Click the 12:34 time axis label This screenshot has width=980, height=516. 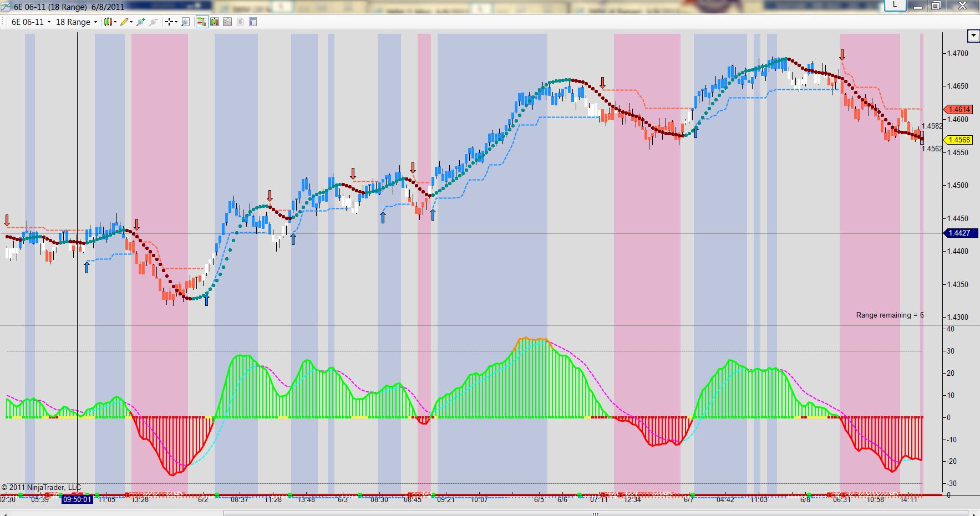pyautogui.click(x=632, y=500)
